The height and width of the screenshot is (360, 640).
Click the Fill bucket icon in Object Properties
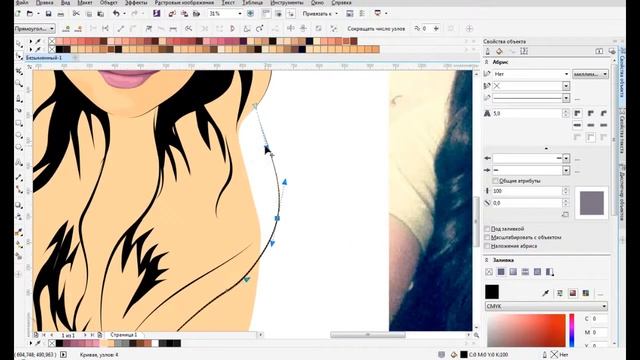pyautogui.click(x=499, y=51)
